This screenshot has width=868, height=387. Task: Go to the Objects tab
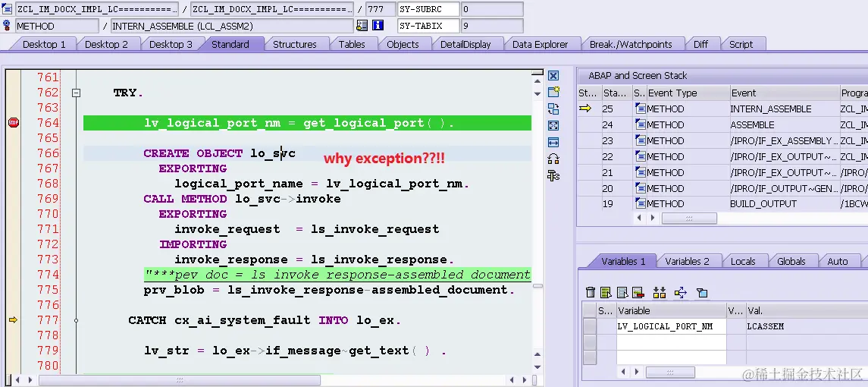(403, 44)
